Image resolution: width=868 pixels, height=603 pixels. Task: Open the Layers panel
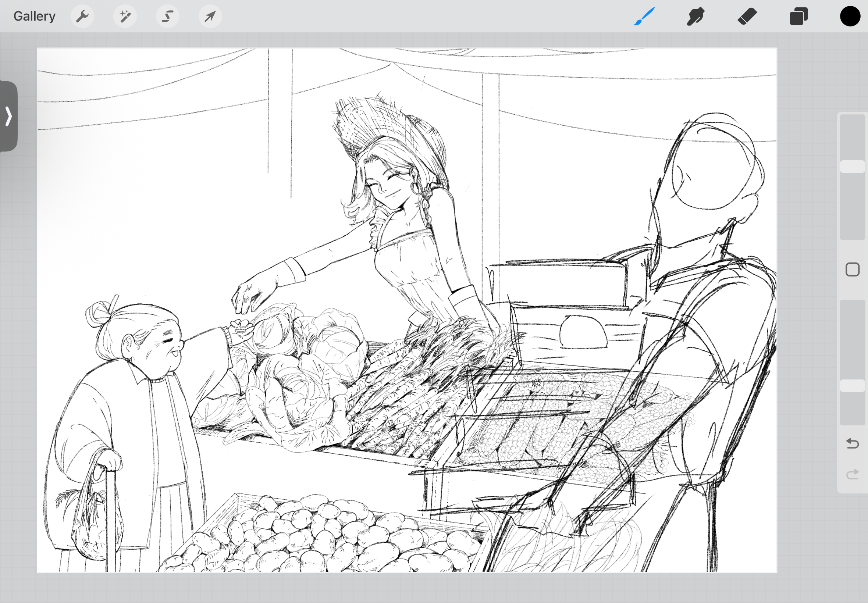(798, 16)
